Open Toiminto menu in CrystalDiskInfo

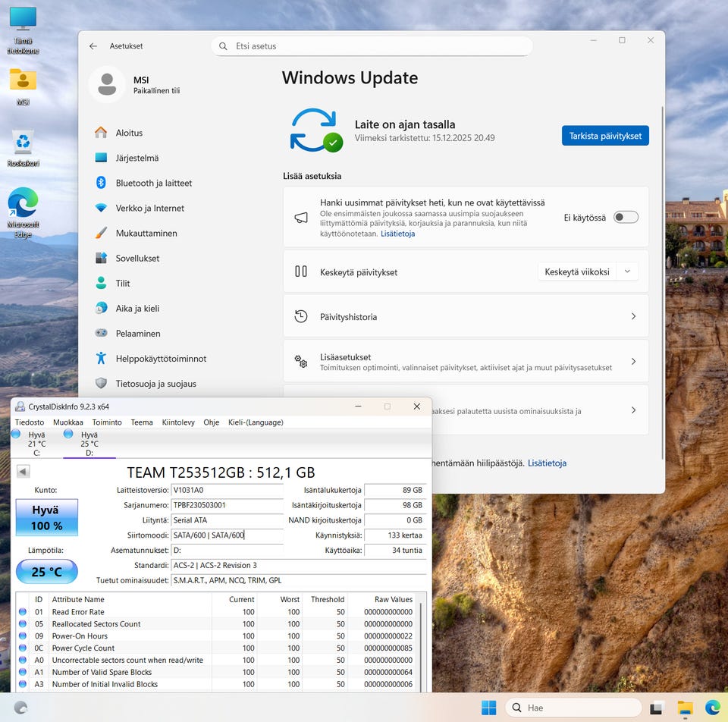tap(107, 422)
